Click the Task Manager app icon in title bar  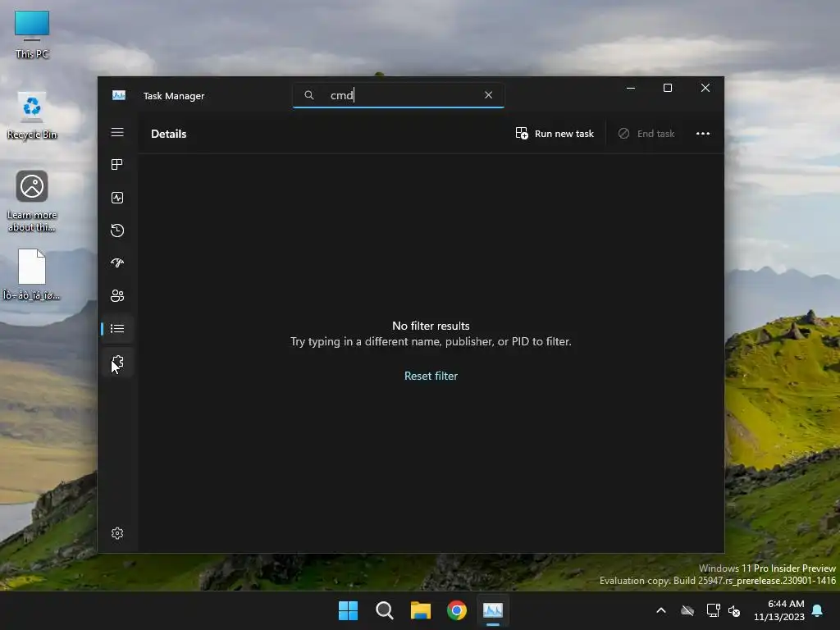pyautogui.click(x=118, y=95)
